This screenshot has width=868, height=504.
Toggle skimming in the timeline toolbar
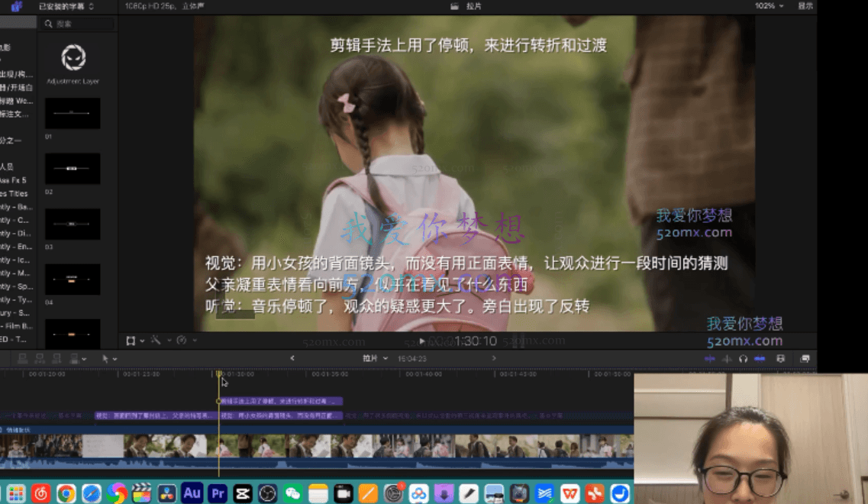[710, 358]
